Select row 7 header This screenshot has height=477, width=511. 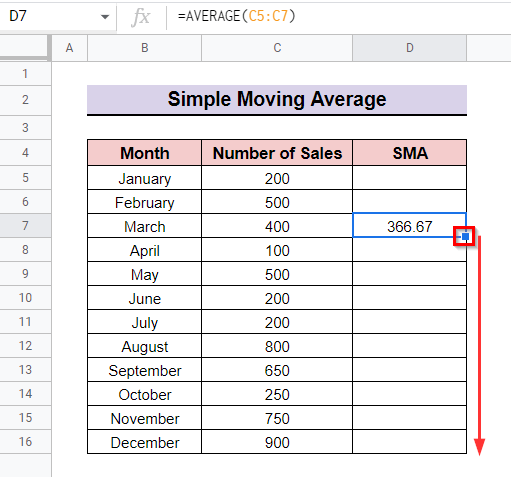click(x=25, y=226)
